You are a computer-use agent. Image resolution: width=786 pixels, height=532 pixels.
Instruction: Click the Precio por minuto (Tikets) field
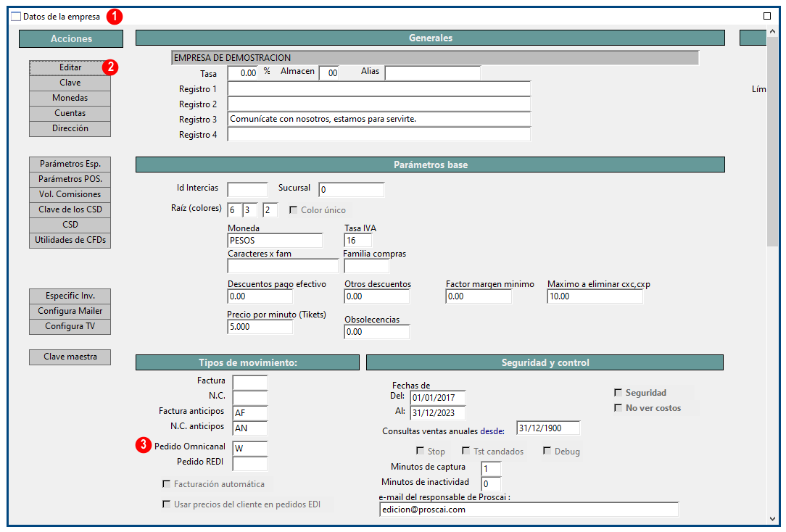coord(260,327)
